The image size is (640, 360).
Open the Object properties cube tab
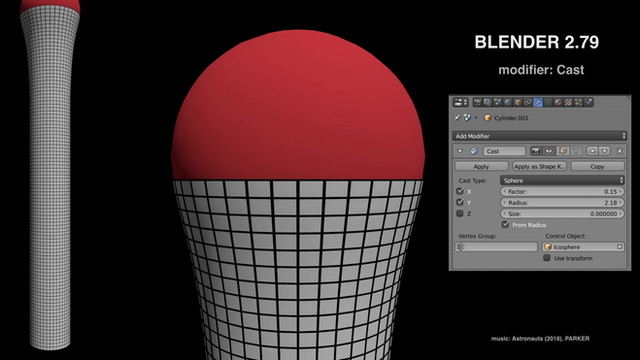click(x=518, y=102)
